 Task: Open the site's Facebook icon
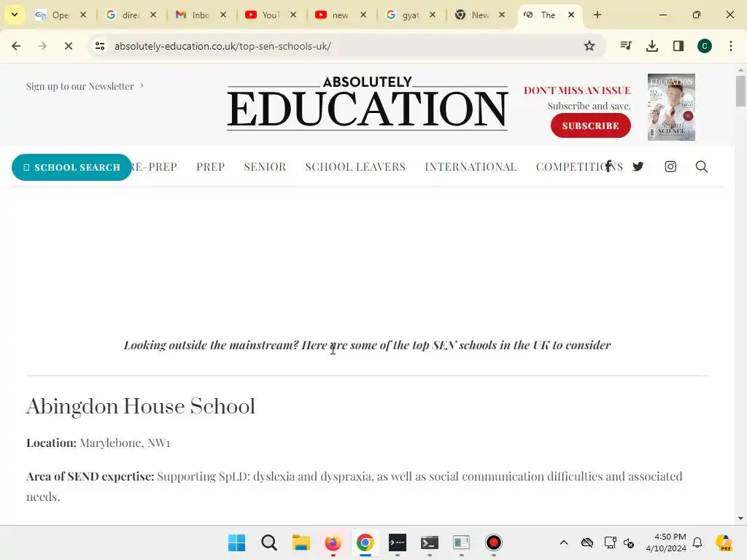pos(609,166)
